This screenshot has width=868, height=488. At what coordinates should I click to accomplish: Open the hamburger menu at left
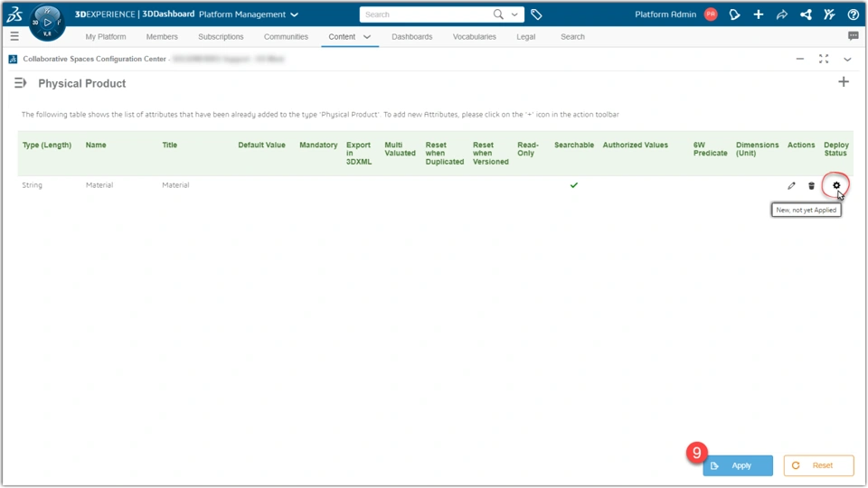(14, 36)
